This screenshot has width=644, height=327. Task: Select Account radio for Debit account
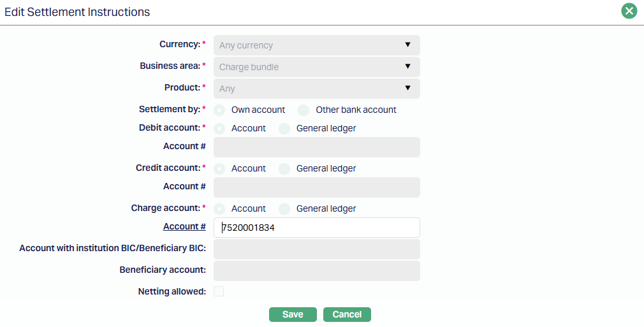pyautogui.click(x=220, y=128)
